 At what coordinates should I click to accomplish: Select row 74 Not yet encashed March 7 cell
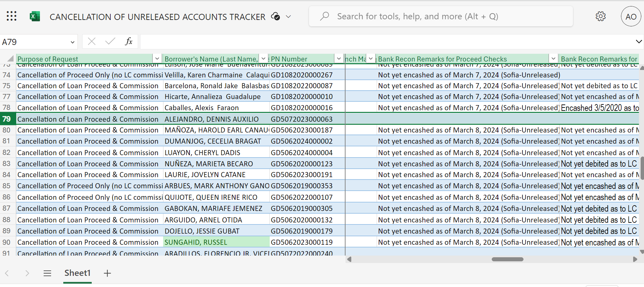click(x=468, y=75)
